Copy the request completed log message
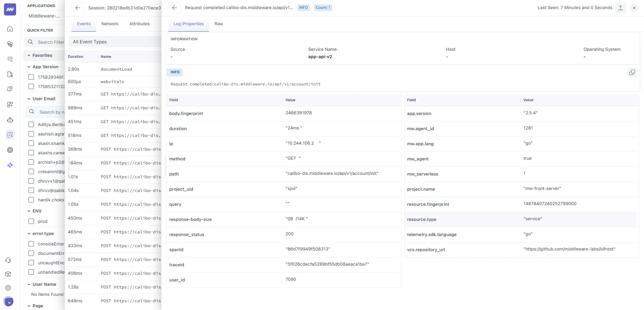 (632, 72)
